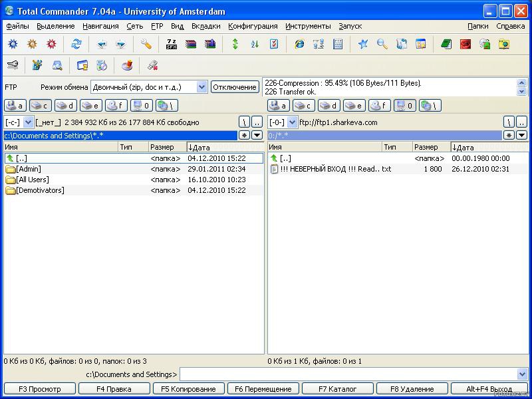Open the Сеть menu
Screen dimensions: 532x399
pyautogui.click(x=135, y=26)
